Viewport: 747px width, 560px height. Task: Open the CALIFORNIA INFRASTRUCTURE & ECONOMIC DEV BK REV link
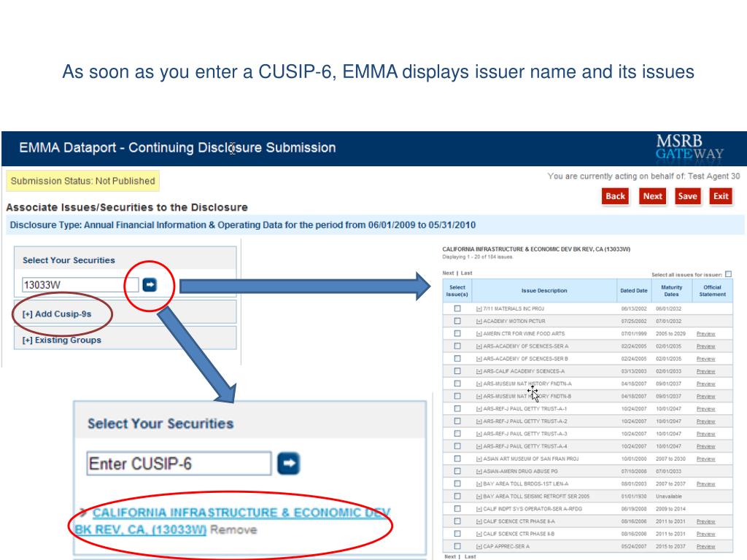click(x=233, y=521)
